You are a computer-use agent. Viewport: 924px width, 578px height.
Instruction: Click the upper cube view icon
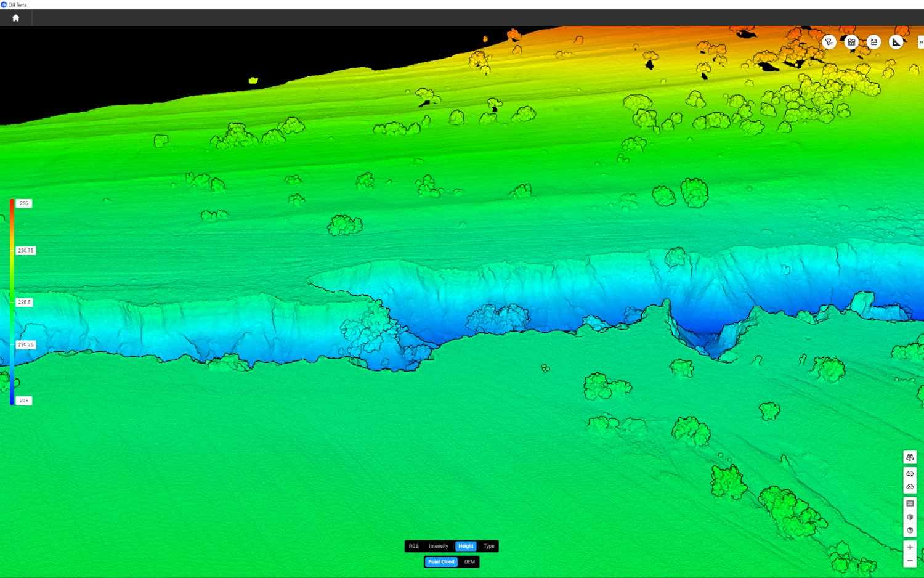coord(910,517)
